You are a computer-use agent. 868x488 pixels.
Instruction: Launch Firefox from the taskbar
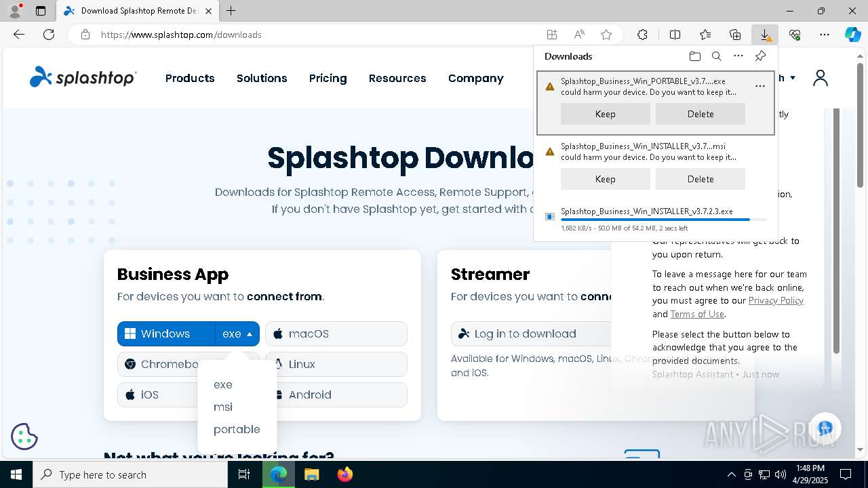pyautogui.click(x=344, y=474)
